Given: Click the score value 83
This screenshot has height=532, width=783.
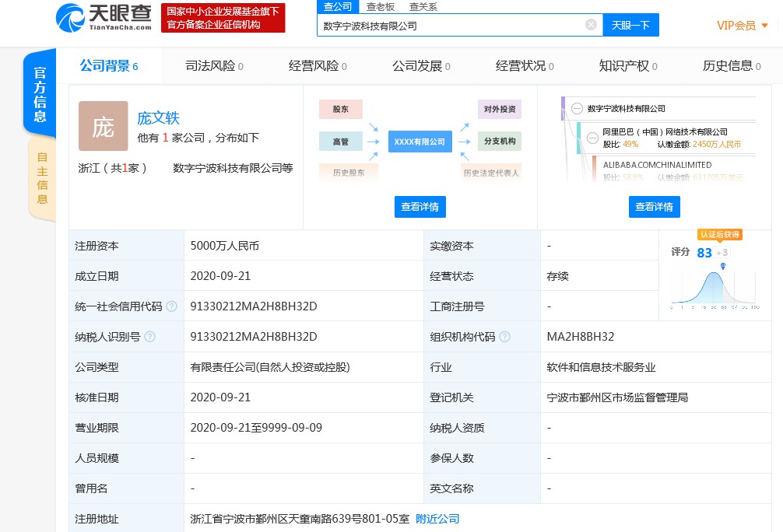Looking at the screenshot, I should (x=704, y=253).
